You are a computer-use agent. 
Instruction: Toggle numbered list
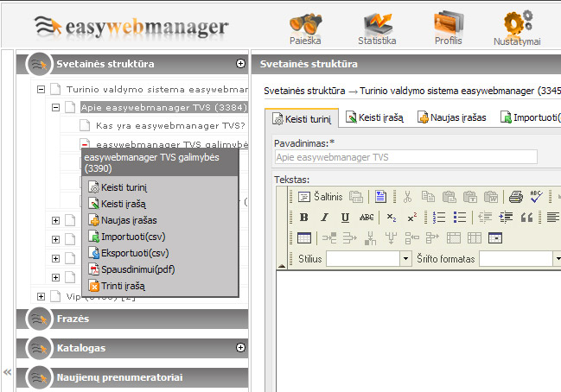click(438, 218)
